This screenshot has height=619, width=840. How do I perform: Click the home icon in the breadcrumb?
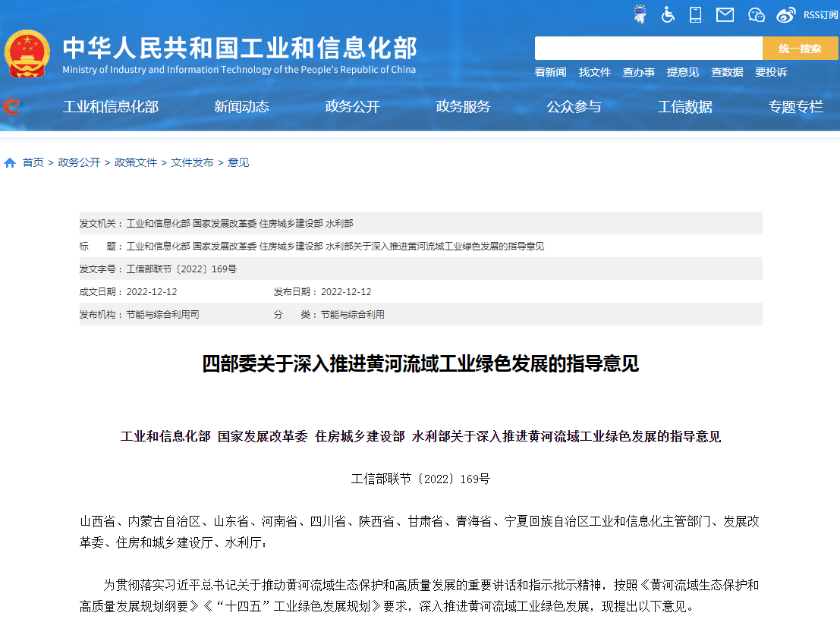(x=9, y=162)
